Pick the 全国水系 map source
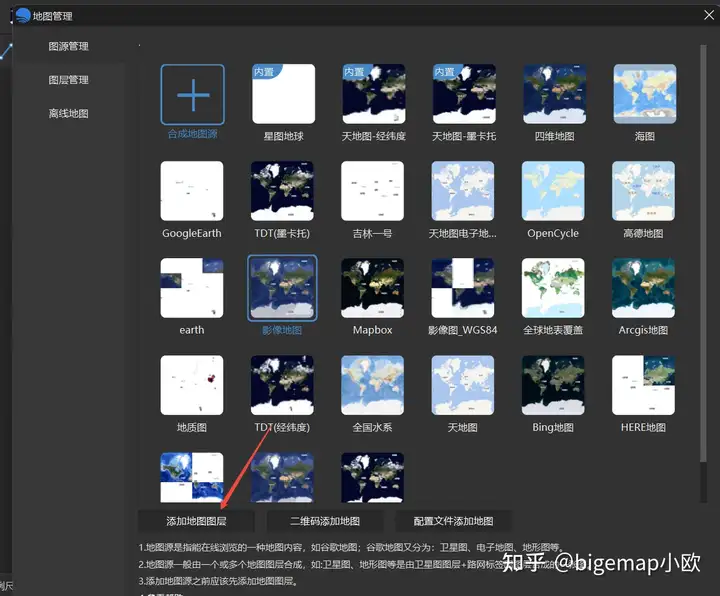The height and width of the screenshot is (596, 720). pos(372,385)
